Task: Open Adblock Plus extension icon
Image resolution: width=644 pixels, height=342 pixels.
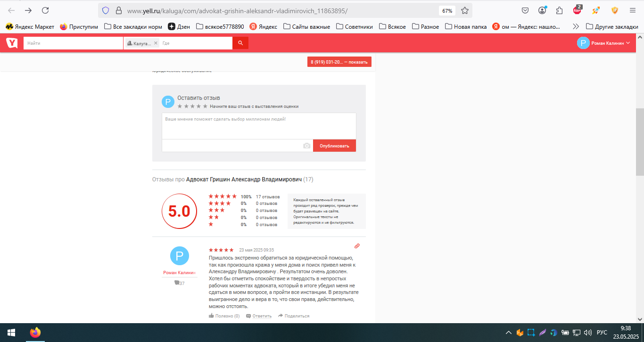Action: (x=578, y=10)
